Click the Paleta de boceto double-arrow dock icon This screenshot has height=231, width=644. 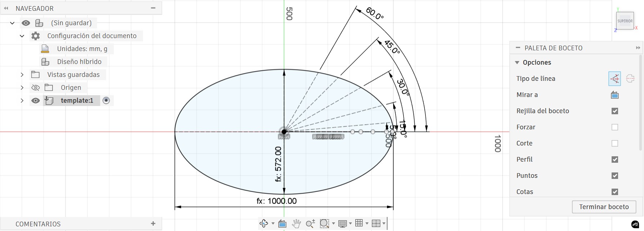coord(638,48)
